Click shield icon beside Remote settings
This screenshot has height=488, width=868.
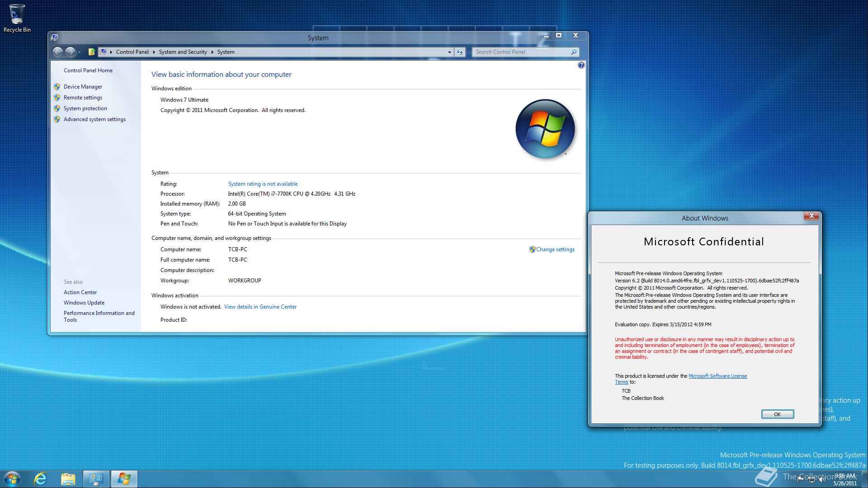[57, 98]
